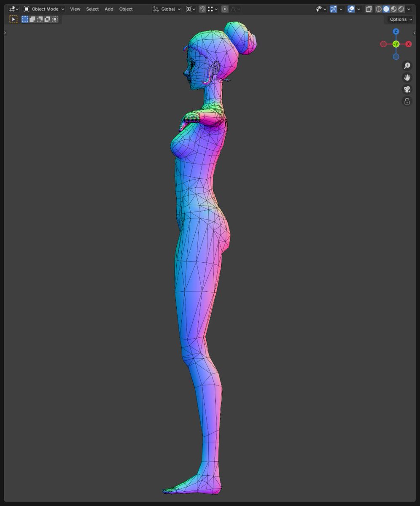
Task: Toggle camera view icon
Action: (407, 89)
